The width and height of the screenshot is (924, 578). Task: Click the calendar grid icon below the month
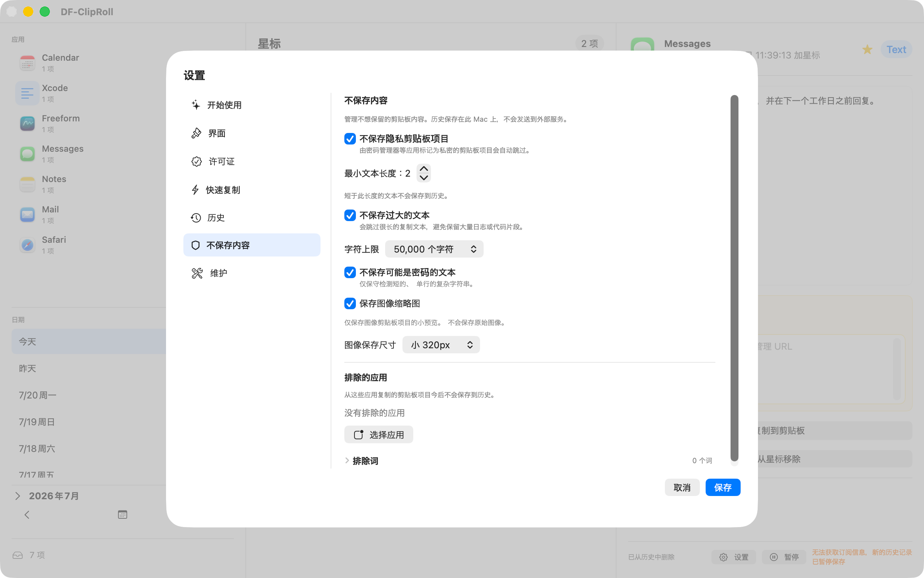click(x=123, y=514)
